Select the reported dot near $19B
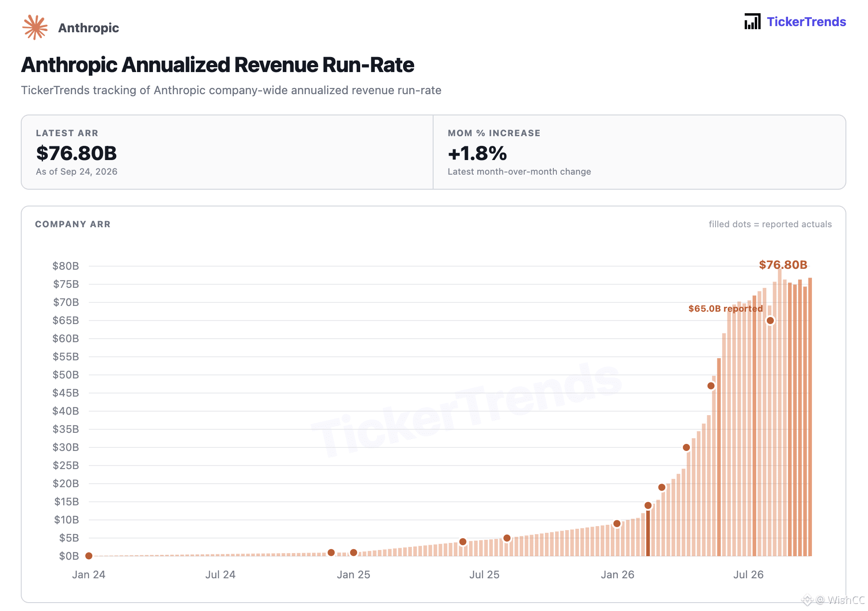Screen dimensions: 868x611 click(x=662, y=487)
